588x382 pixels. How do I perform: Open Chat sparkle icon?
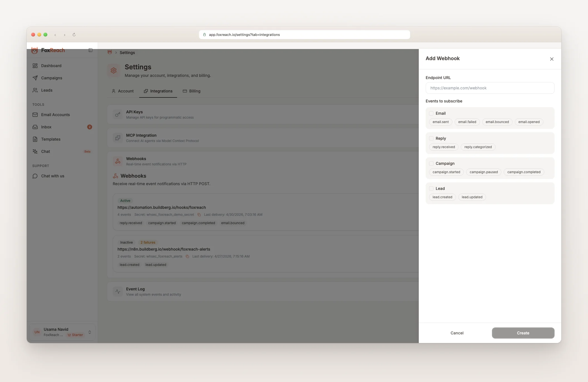coord(35,151)
